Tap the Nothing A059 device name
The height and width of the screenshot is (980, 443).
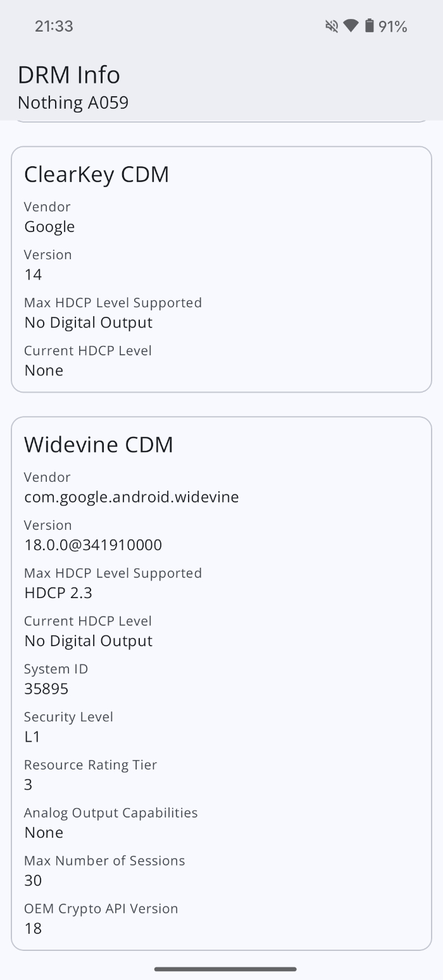click(73, 102)
